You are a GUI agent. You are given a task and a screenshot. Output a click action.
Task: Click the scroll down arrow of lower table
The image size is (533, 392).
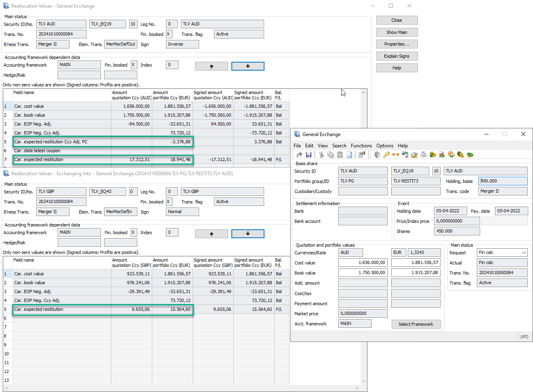tap(363, 381)
